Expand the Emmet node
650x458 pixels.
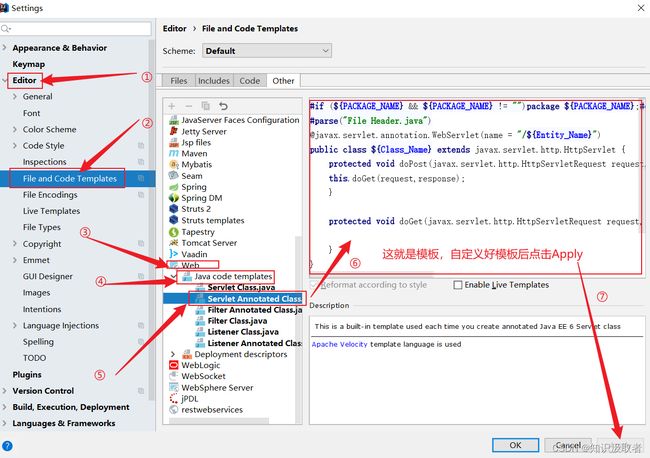click(15, 260)
